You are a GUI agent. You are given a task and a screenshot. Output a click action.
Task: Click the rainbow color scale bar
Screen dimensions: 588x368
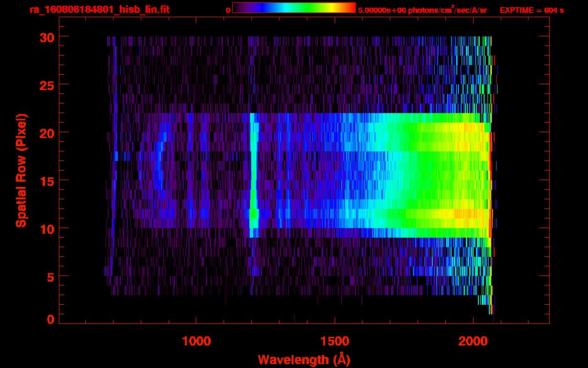tap(294, 8)
